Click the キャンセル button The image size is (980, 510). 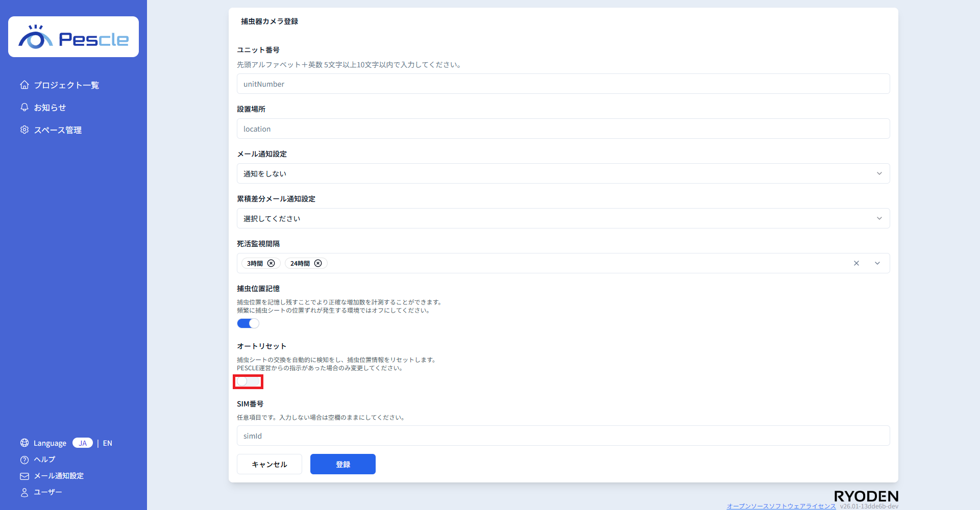[x=269, y=464]
